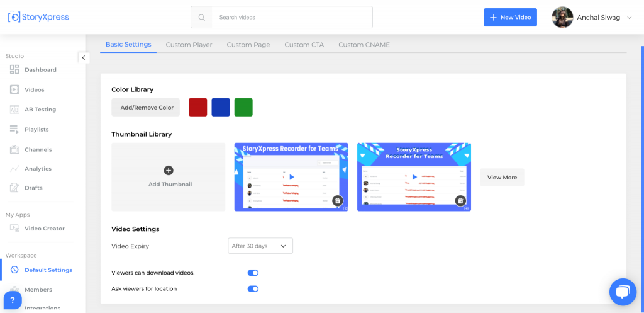Open Analytics chart icon
Image resolution: width=644 pixels, height=313 pixels.
[x=14, y=169]
